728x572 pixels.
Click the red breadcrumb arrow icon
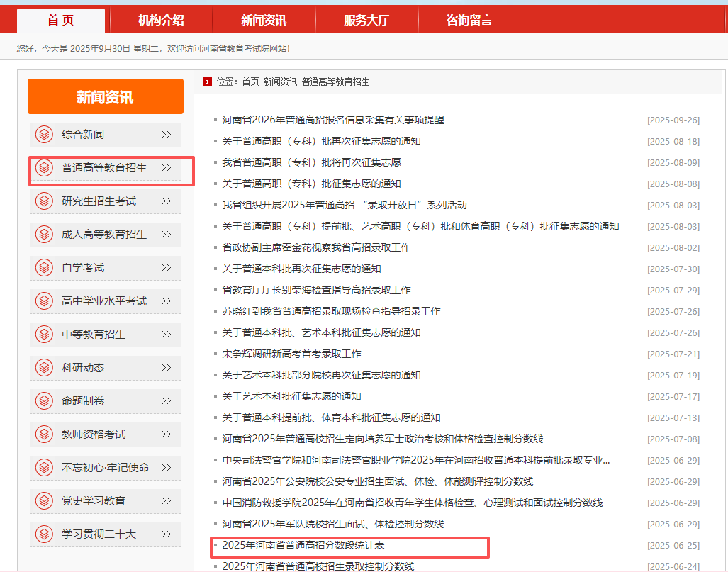click(206, 82)
